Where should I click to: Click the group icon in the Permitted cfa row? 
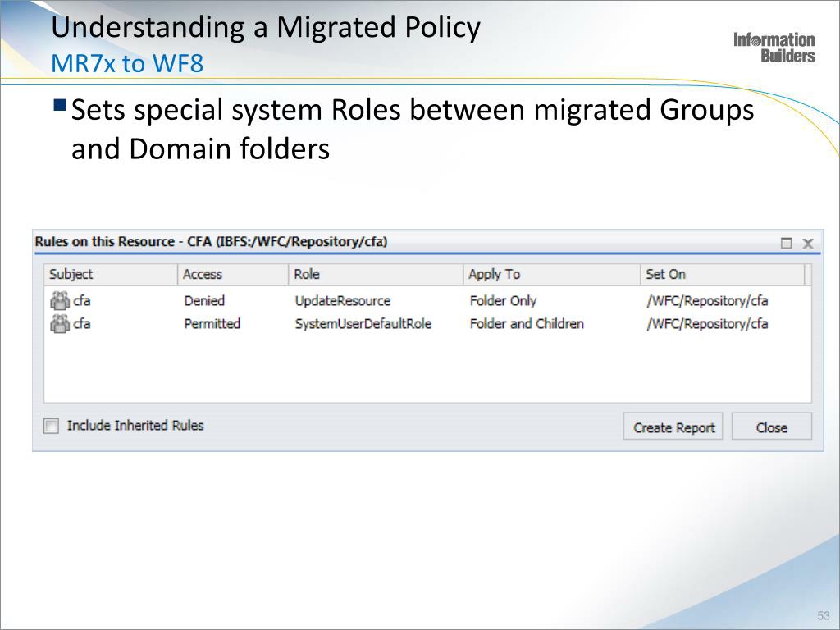click(60, 323)
